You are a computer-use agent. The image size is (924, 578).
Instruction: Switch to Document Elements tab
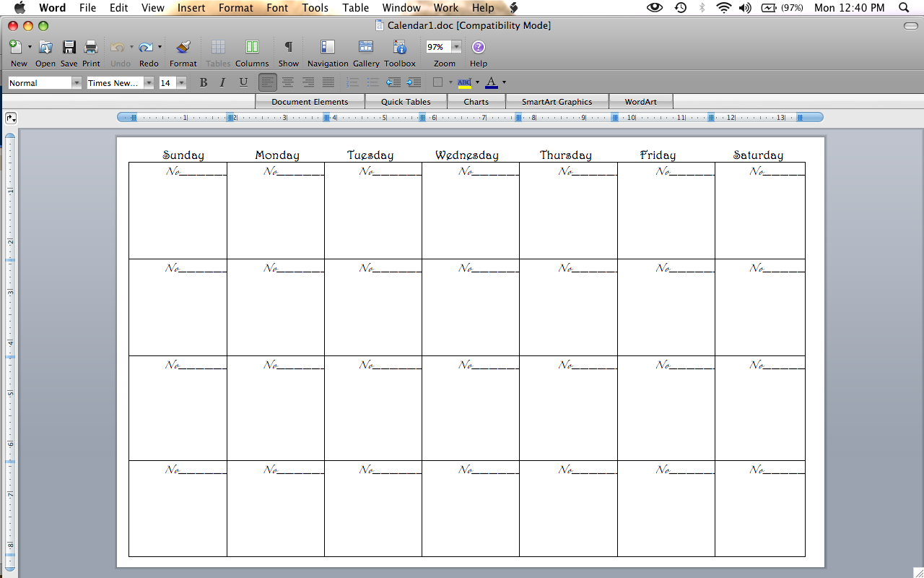tap(310, 102)
